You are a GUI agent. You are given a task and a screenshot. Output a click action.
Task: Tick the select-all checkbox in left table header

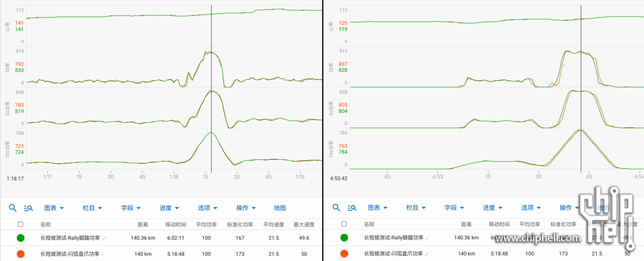(x=20, y=224)
